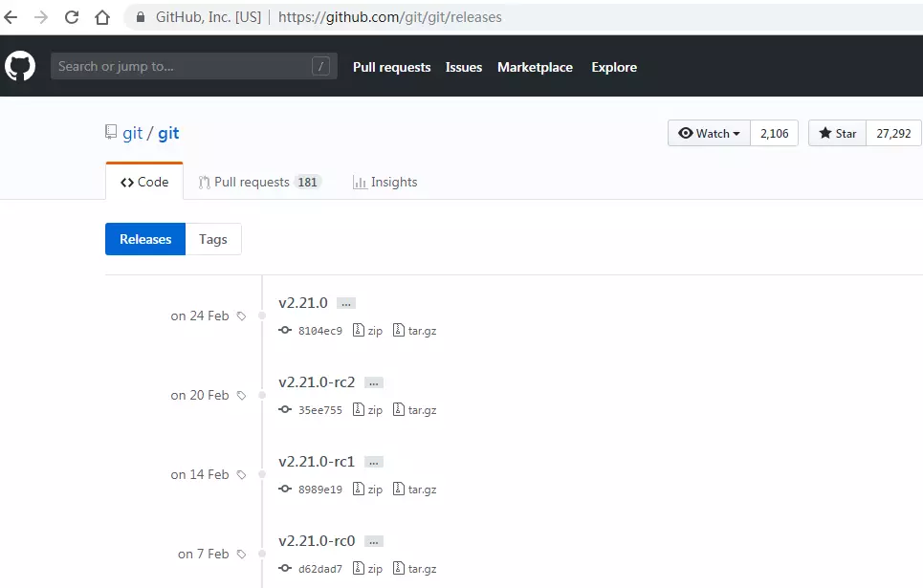
Task: Open the bold git repository link
Action: tap(168, 134)
